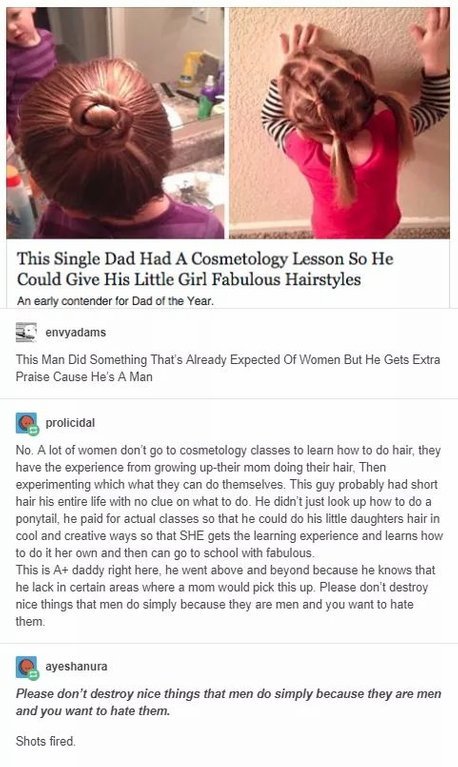
Task: Click the green badge on prolicidal's avatar
Action: (x=33, y=430)
